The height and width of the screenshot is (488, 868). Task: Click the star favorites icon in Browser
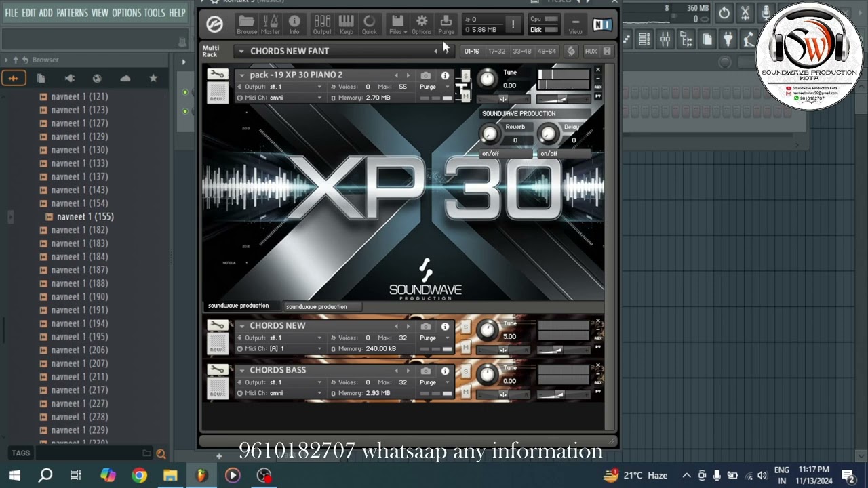point(153,79)
